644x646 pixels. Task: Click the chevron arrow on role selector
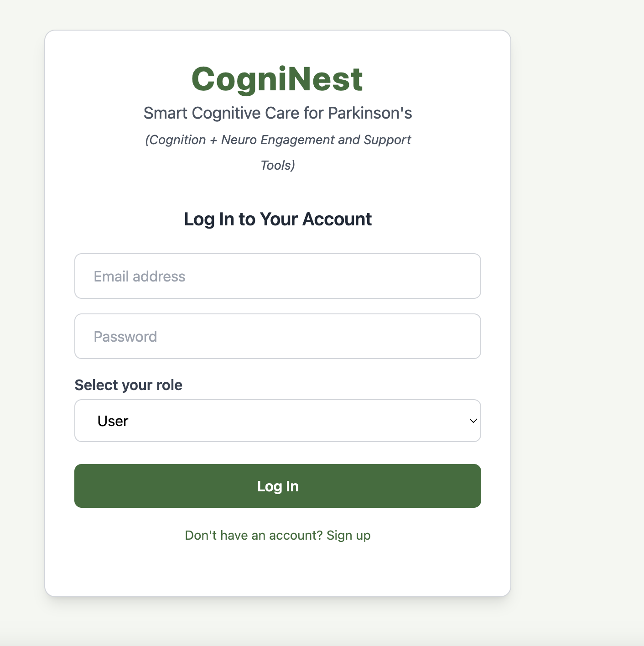[x=473, y=421]
